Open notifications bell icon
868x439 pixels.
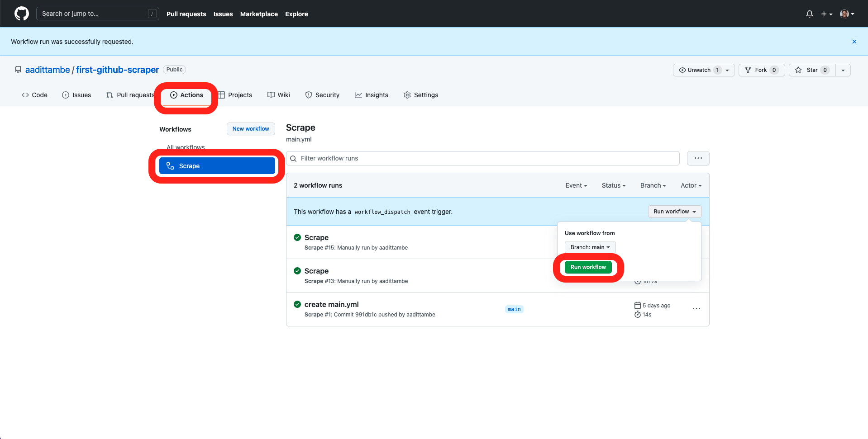tap(810, 14)
